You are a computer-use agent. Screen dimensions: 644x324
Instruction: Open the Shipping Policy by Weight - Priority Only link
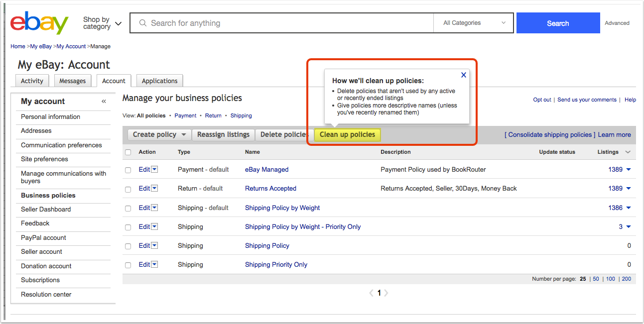[303, 226]
